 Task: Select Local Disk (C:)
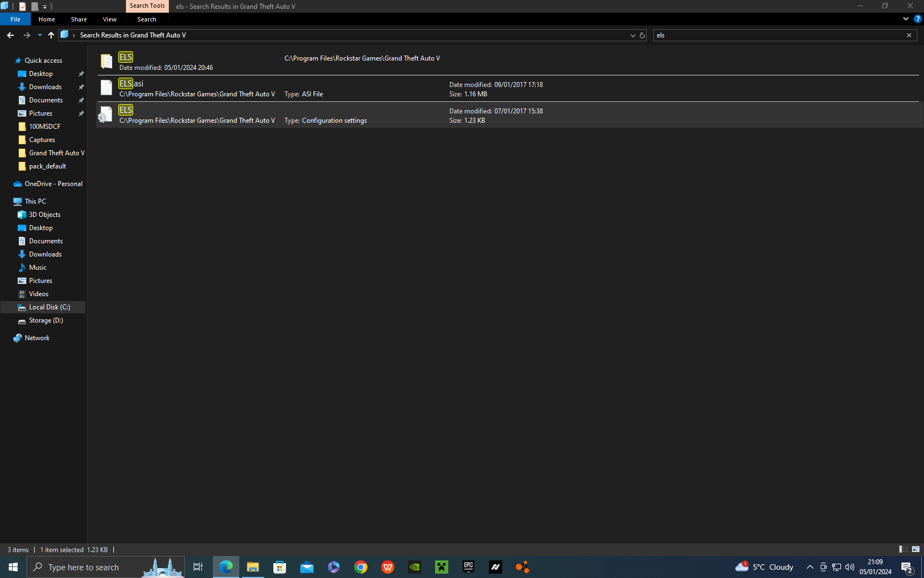pyautogui.click(x=50, y=307)
